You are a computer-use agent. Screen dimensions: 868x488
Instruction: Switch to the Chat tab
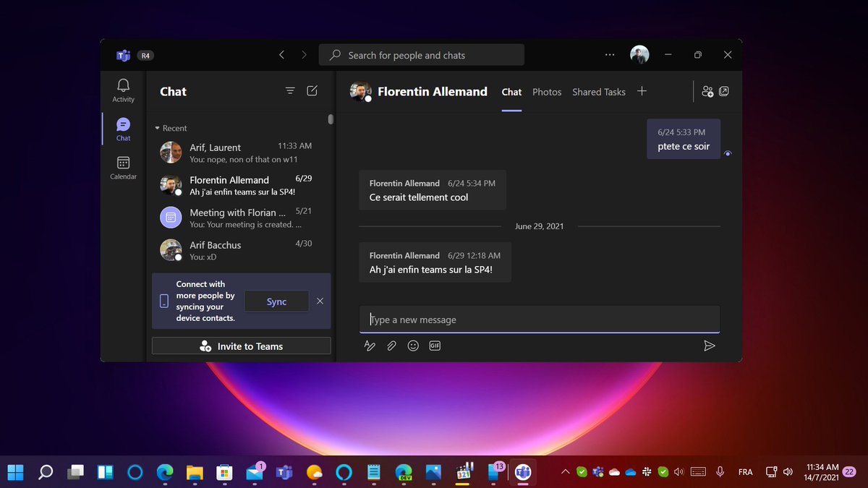[511, 92]
